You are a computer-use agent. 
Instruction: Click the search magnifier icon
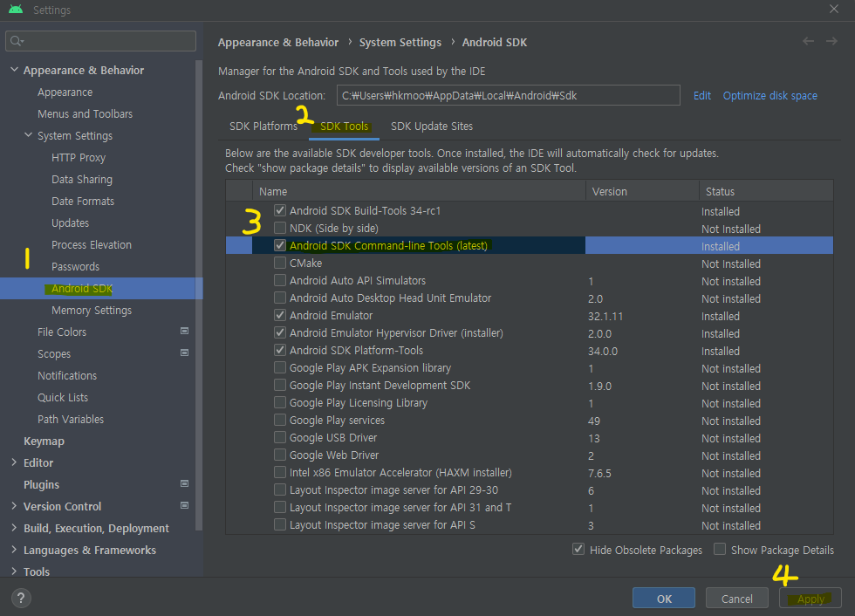[x=17, y=41]
